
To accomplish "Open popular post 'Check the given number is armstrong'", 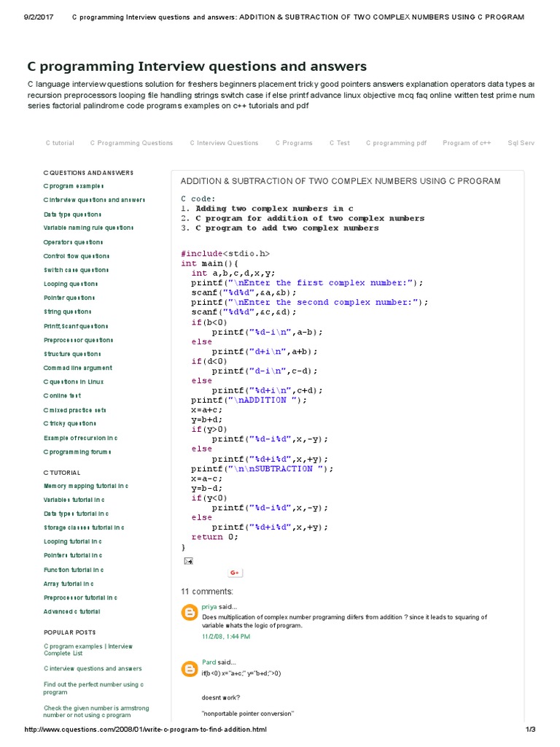I will [x=96, y=711].
